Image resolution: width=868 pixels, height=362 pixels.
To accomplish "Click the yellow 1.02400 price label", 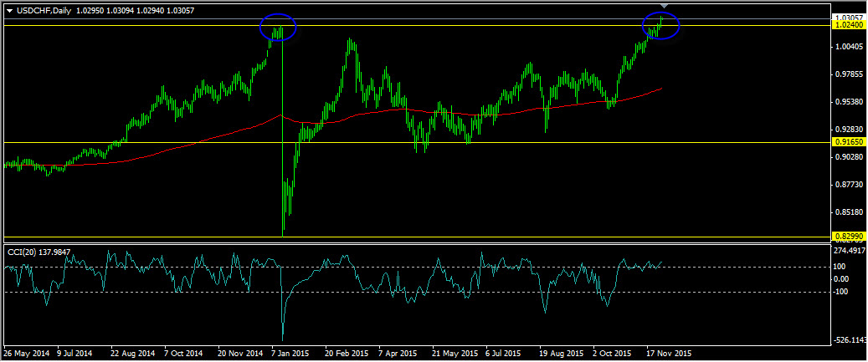I will click(x=849, y=25).
